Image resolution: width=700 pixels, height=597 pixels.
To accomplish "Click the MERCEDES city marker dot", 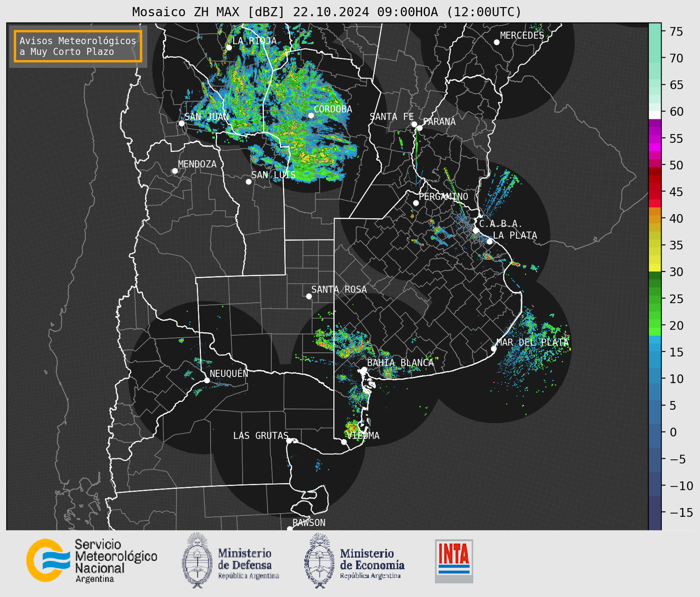I will pos(497,42).
